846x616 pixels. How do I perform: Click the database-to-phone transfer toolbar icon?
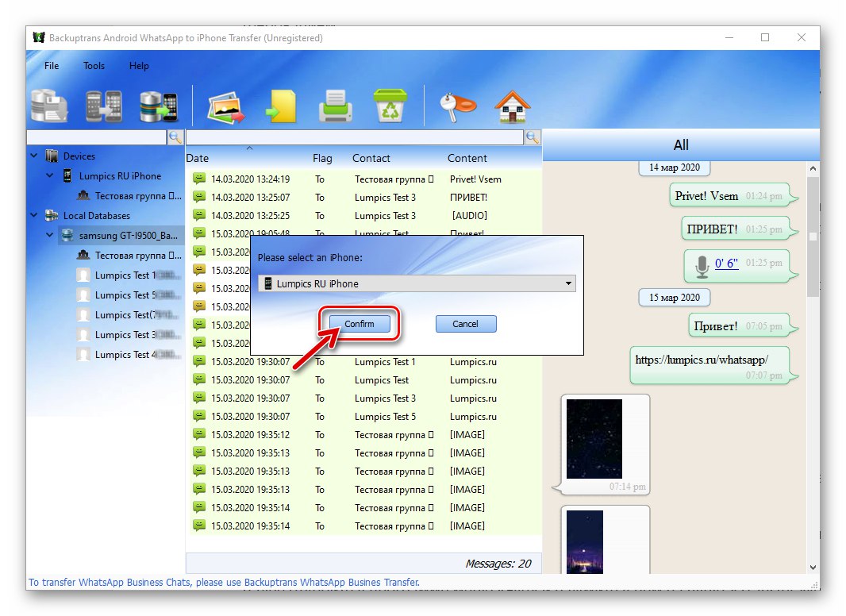tap(158, 106)
